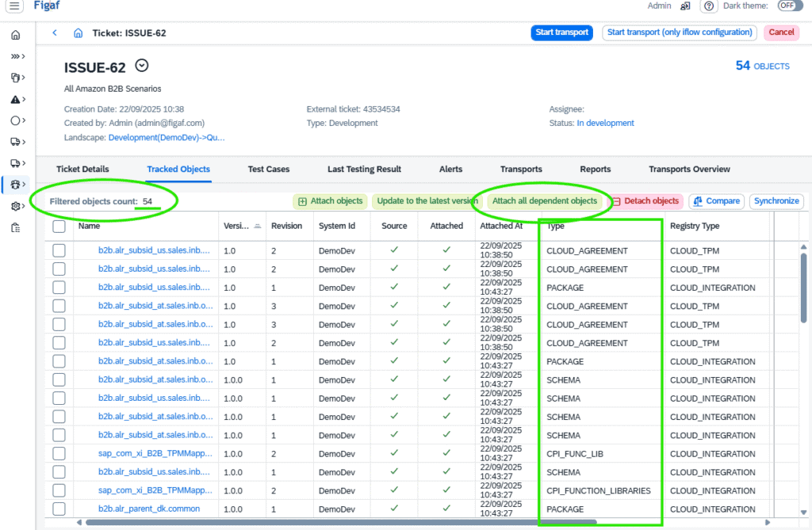Click Update to the latest version
Screen dimensions: 812x530
427,201
